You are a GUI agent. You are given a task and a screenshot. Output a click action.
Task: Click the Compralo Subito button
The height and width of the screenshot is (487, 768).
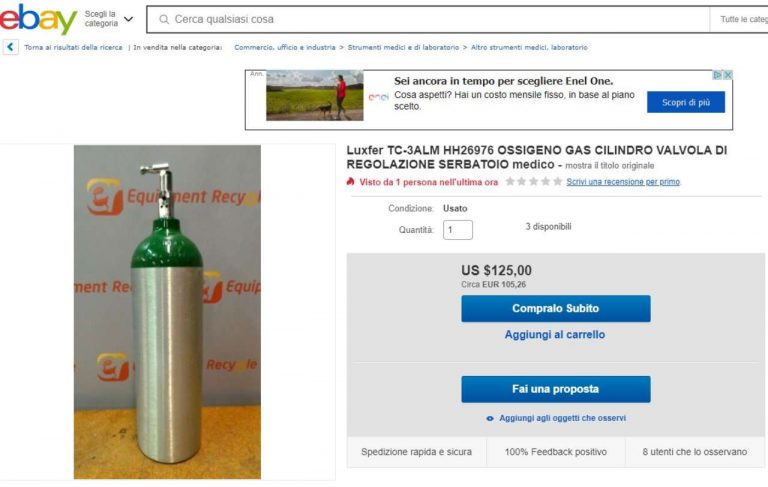(555, 309)
